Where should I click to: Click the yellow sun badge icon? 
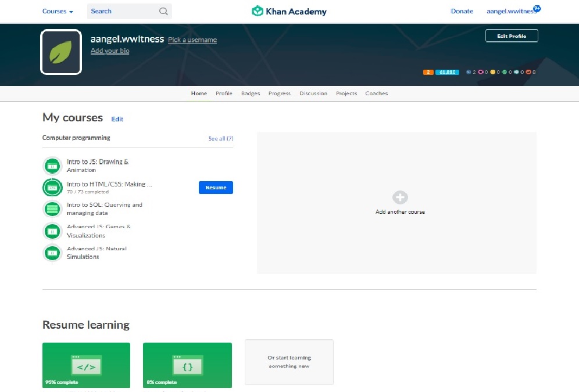pyautogui.click(x=492, y=72)
